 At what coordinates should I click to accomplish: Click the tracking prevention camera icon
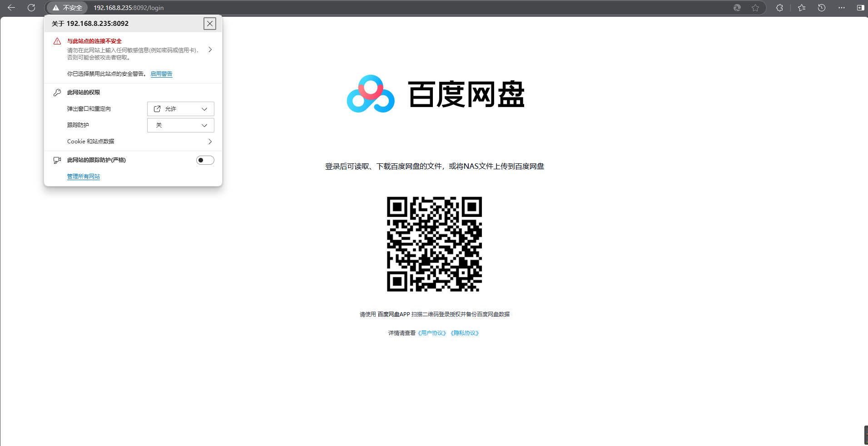click(x=57, y=160)
